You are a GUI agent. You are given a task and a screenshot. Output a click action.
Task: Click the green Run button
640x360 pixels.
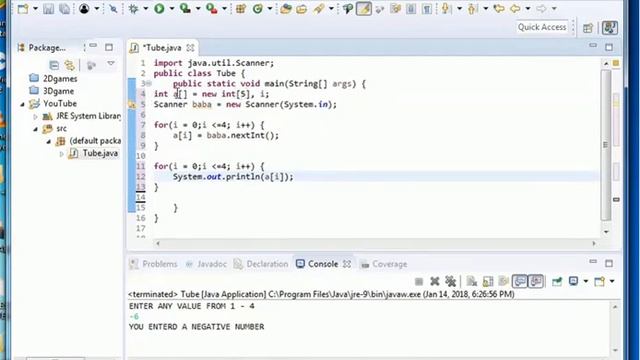[159, 9]
